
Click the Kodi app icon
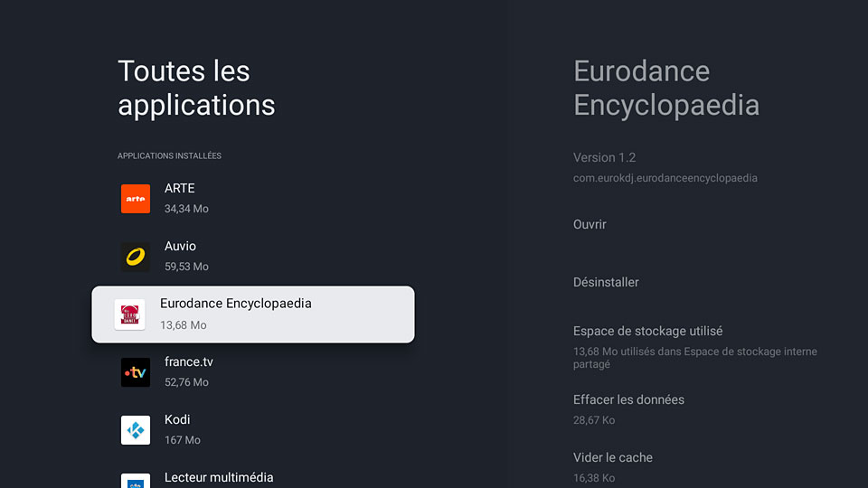(x=136, y=430)
